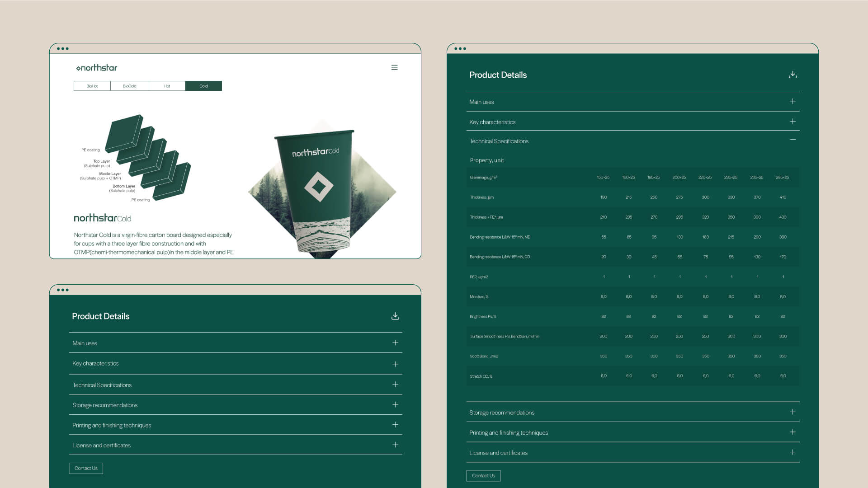Select the Cold product tab
The image size is (868, 488).
pos(203,86)
